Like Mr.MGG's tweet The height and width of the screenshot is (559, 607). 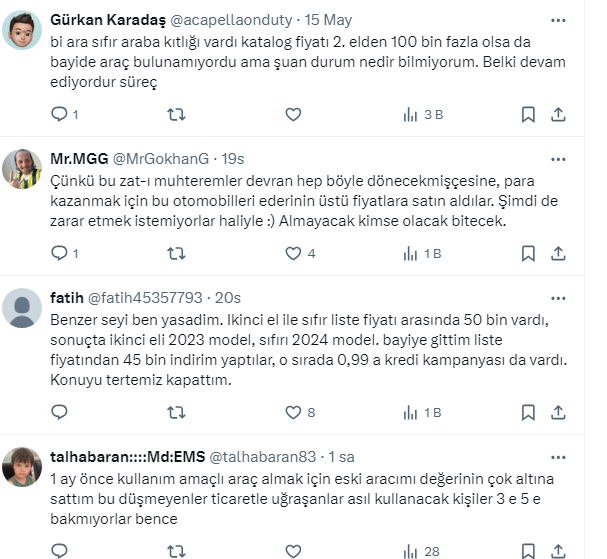coord(293,254)
